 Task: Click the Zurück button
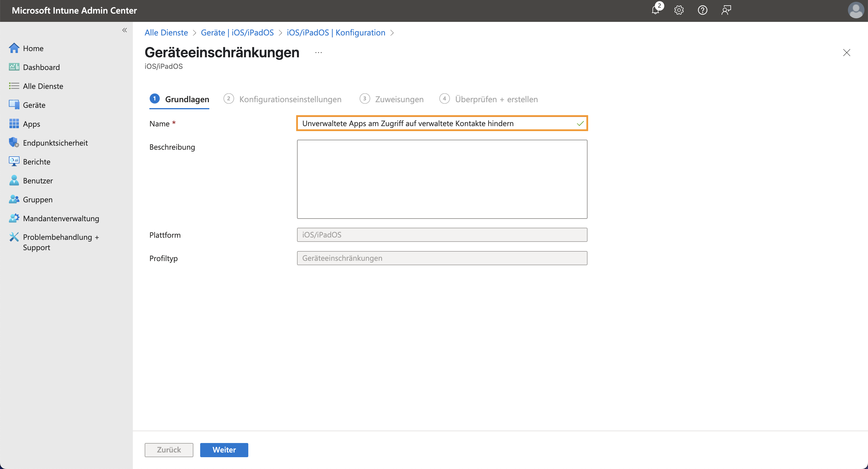(x=169, y=450)
